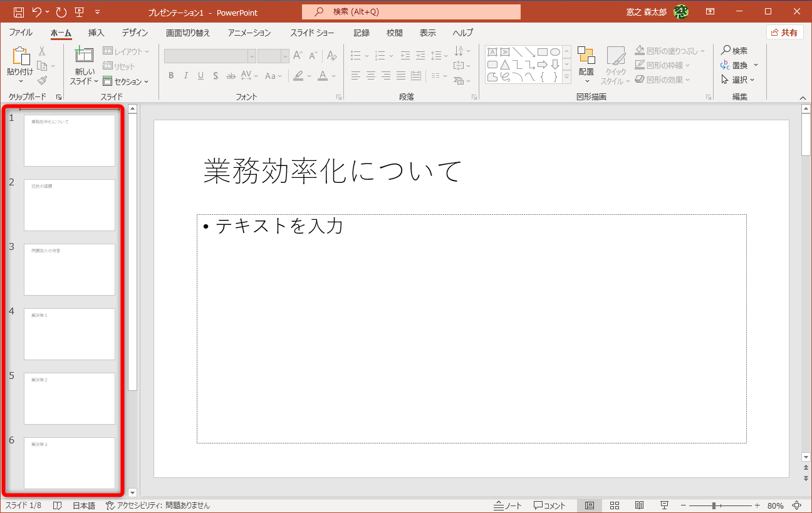This screenshot has height=513, width=812.
Task: Switch to the 挿入 ribbon tab
Action: 96,33
